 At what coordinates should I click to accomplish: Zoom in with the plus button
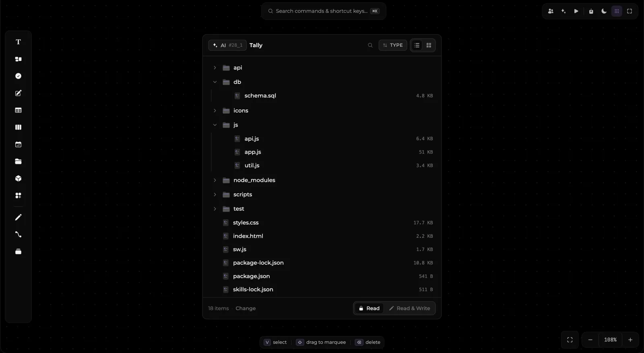[630, 340]
